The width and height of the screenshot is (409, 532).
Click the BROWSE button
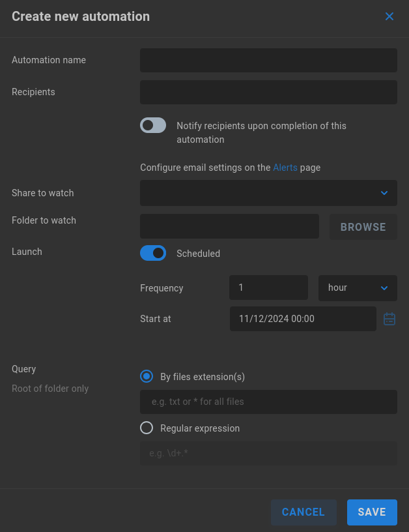363,227
